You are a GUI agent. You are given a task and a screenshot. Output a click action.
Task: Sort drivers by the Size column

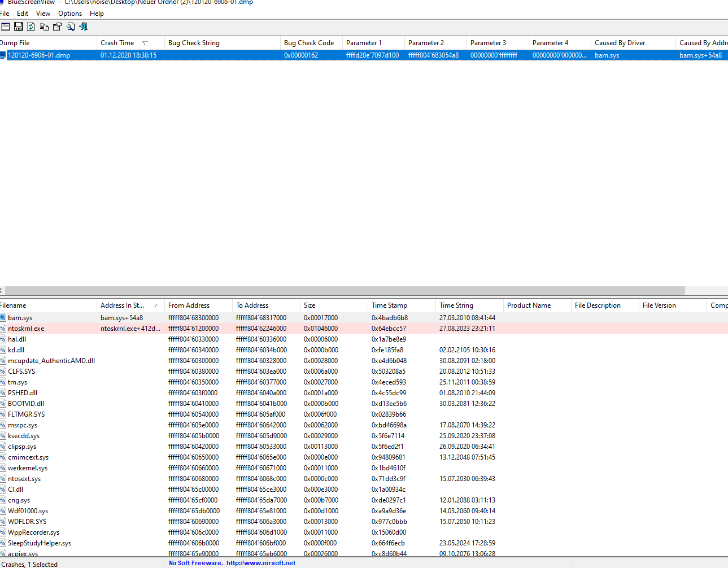334,305
